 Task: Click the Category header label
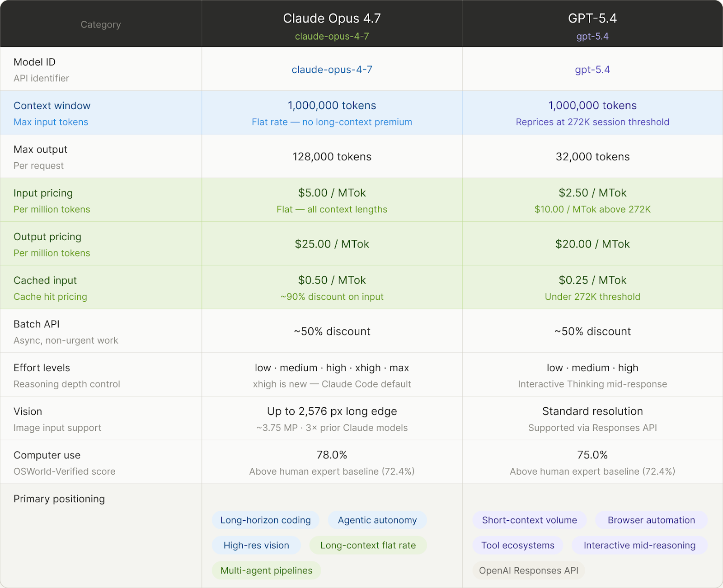101,24
